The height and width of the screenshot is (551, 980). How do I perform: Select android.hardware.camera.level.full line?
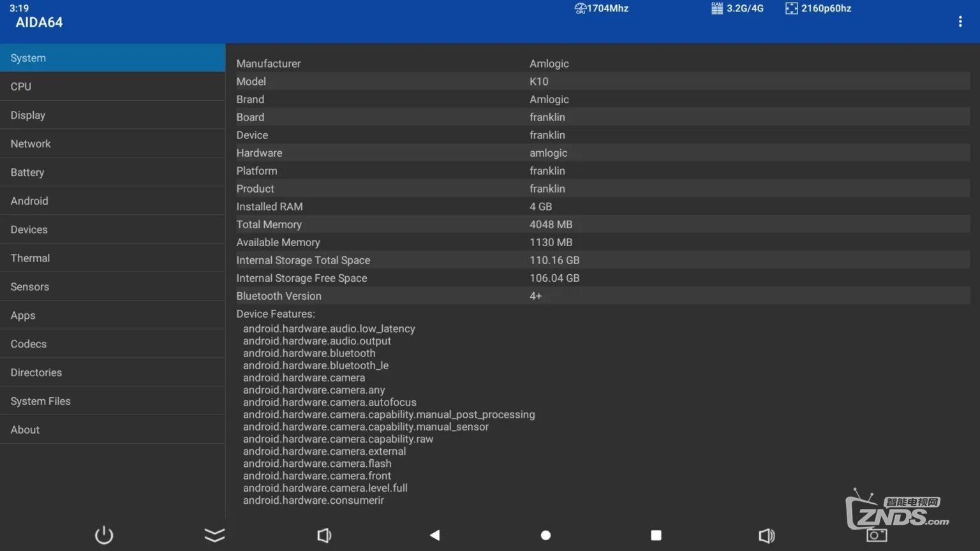pos(325,488)
